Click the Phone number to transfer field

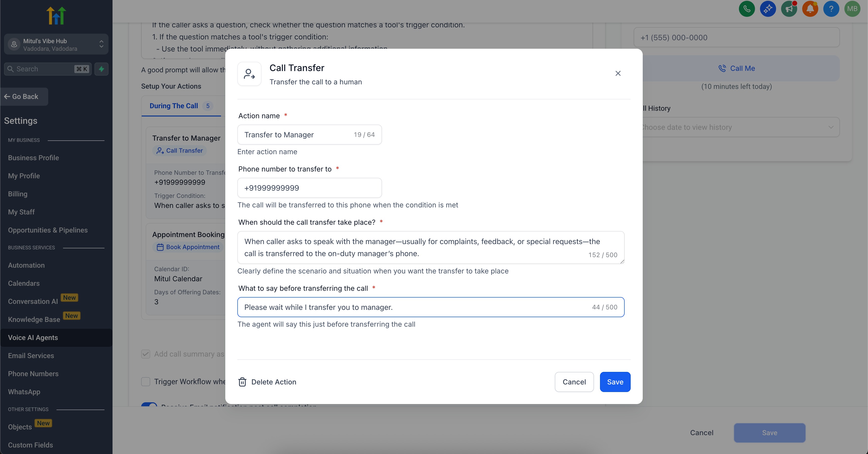[x=309, y=188]
